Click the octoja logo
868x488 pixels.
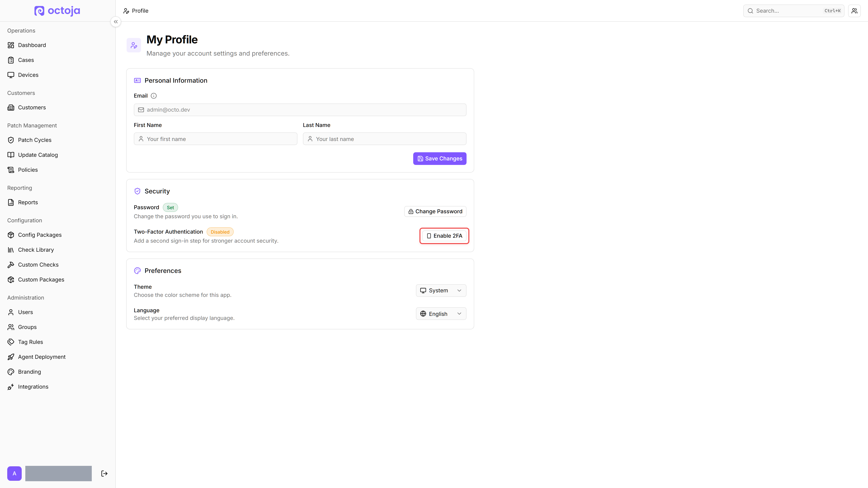[57, 11]
